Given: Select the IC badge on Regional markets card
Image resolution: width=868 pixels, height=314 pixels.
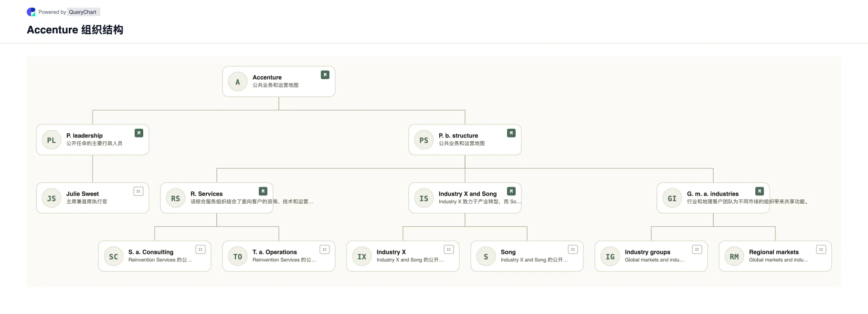Looking at the screenshot, I should click(821, 250).
